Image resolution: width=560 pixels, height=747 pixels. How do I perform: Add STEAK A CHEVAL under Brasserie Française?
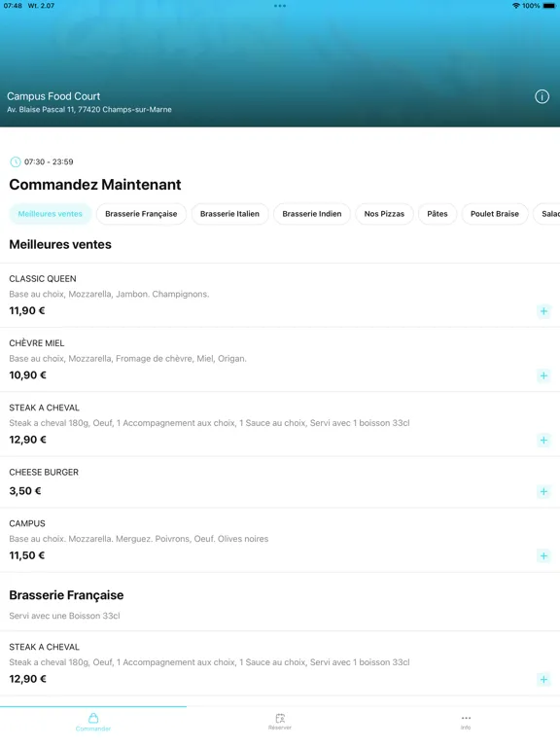point(543,679)
